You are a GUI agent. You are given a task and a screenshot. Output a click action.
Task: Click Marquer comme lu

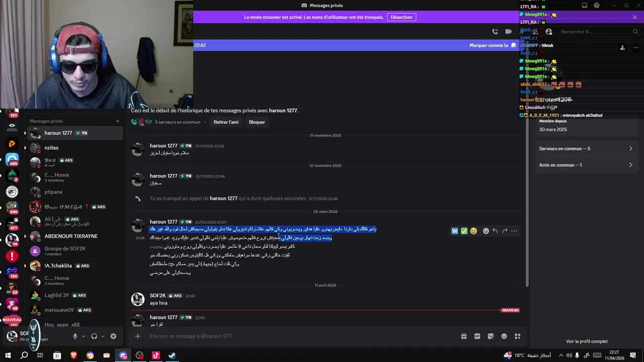493,45
